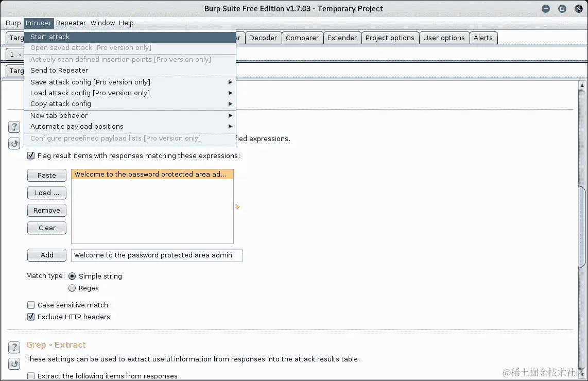The width and height of the screenshot is (588, 381).
Task: Enable Case sensitive match
Action: (x=31, y=305)
